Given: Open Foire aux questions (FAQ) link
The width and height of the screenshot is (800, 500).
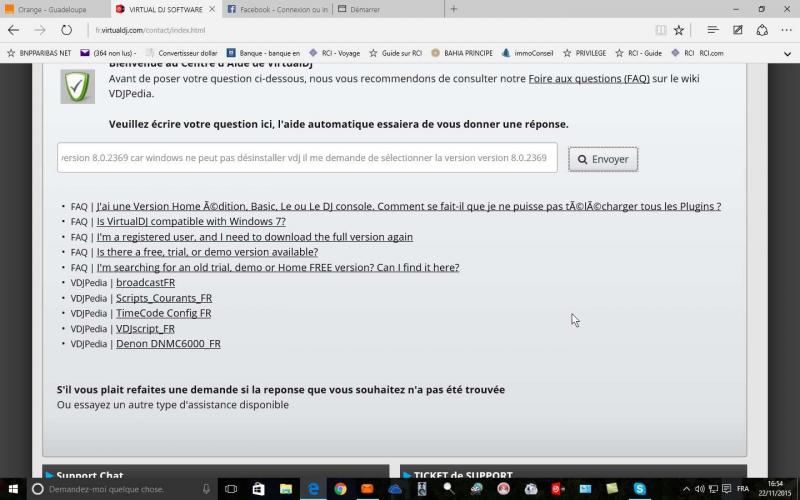Looking at the screenshot, I should coord(589,79).
